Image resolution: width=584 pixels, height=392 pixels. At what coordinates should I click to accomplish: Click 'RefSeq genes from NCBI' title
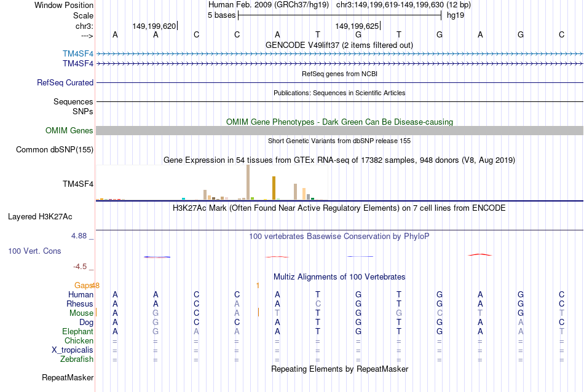point(340,74)
